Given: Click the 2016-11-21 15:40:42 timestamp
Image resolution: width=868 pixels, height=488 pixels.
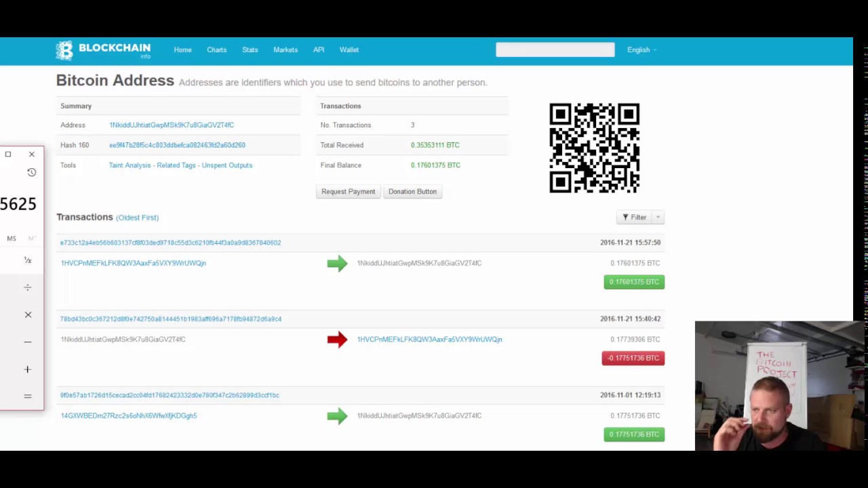Looking at the screenshot, I should [x=630, y=319].
